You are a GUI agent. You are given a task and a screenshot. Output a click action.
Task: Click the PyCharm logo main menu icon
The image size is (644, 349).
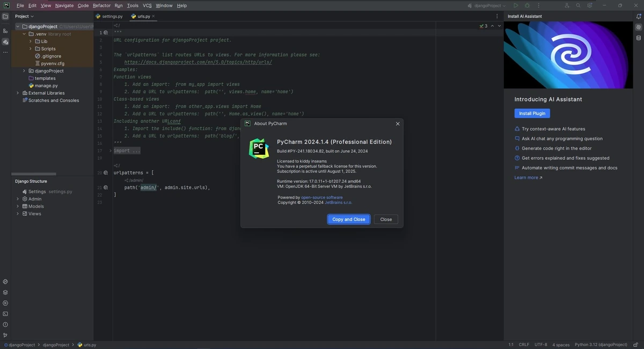point(6,5)
